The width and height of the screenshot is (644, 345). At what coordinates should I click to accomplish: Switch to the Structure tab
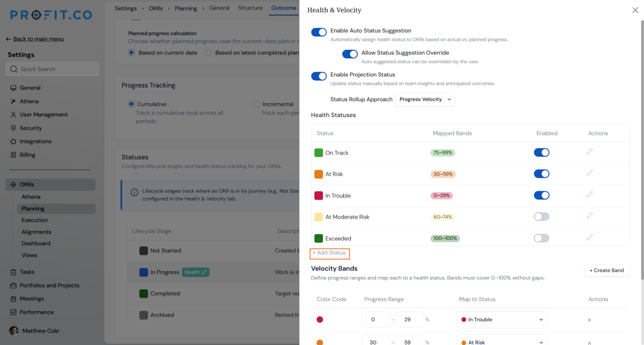(x=250, y=8)
